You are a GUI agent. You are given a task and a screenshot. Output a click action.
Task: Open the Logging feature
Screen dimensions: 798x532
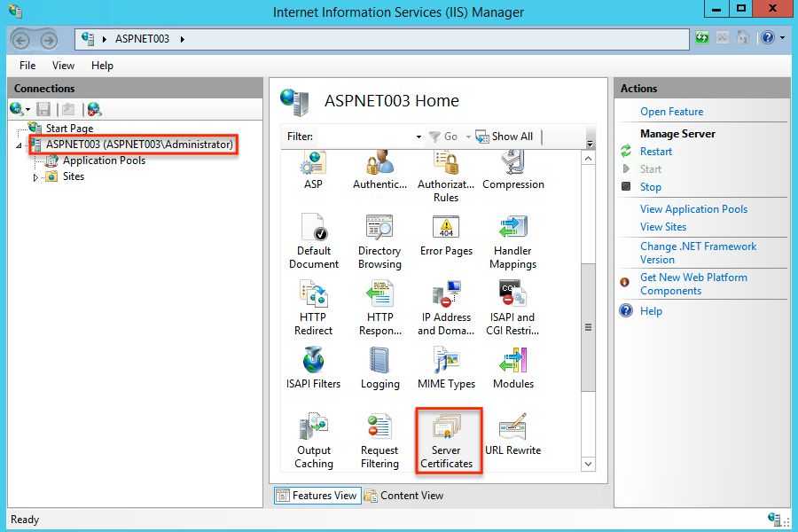[380, 368]
